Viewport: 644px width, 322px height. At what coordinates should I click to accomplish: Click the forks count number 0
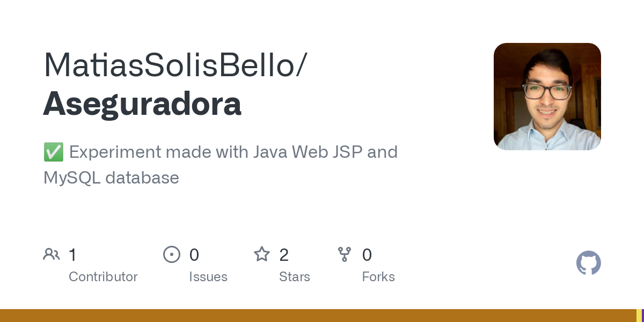367,255
